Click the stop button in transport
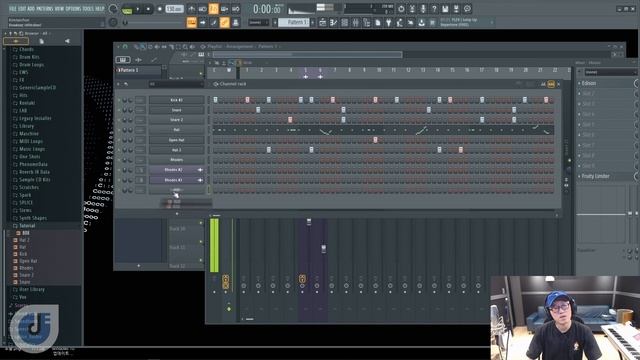The image size is (640, 360). [x=148, y=9]
